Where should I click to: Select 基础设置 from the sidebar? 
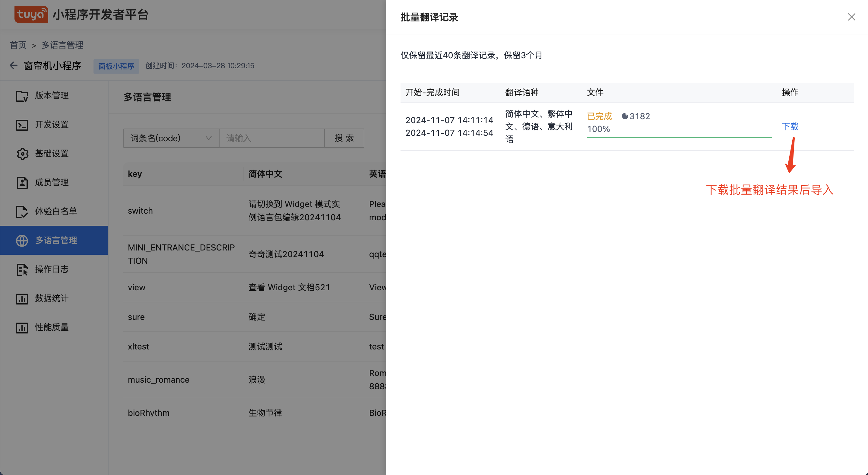54,154
